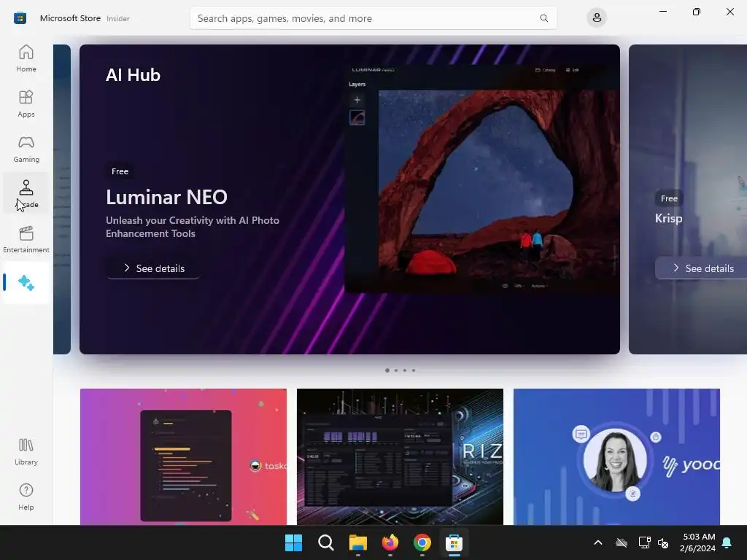Click the AI Hub heading text
Image resolution: width=747 pixels, height=560 pixels.
click(133, 75)
